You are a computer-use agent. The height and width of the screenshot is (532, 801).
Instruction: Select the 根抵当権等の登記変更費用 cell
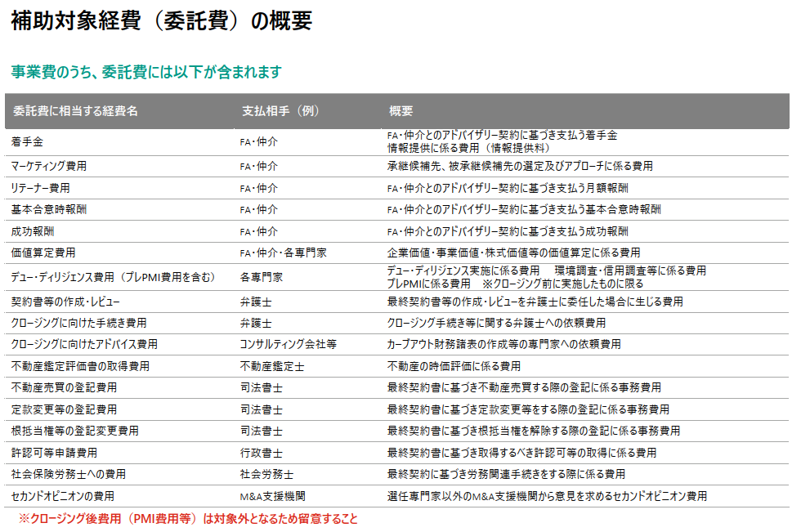74,431
